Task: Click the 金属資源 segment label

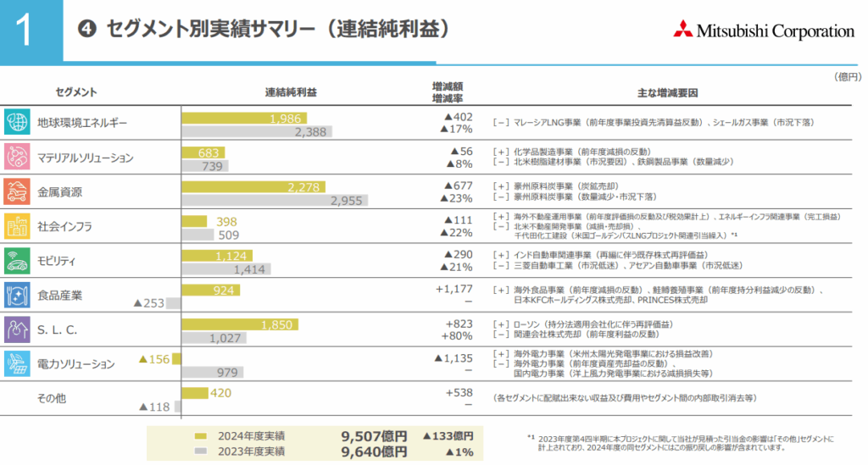Action: tap(59, 192)
